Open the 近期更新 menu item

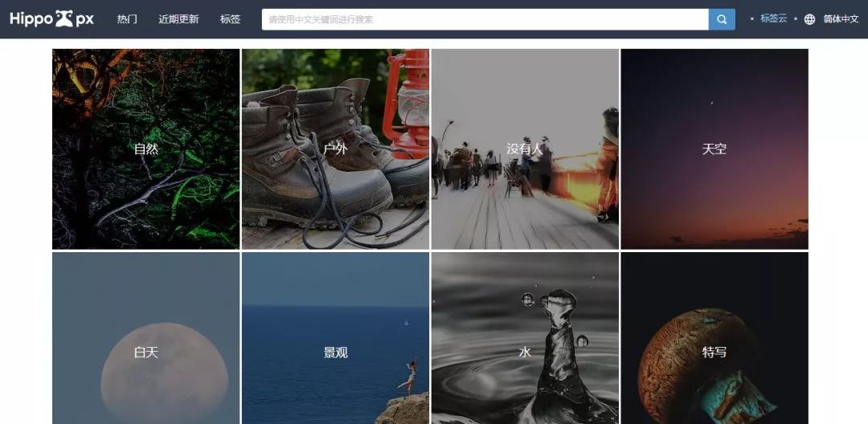(178, 19)
